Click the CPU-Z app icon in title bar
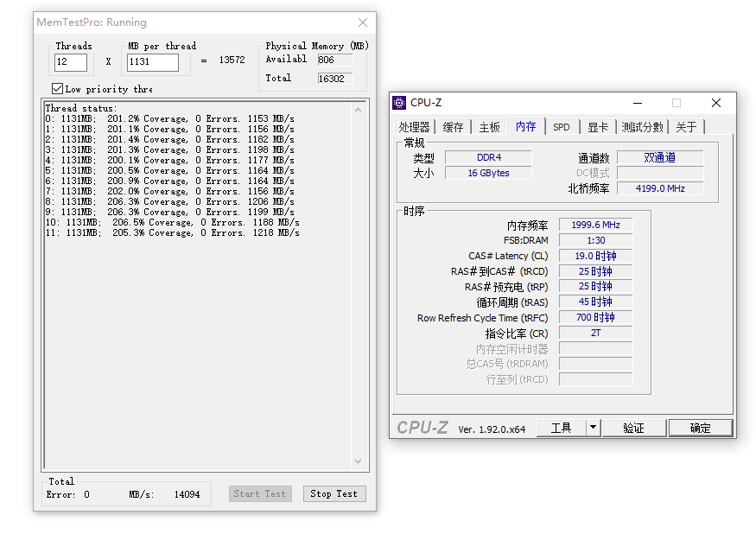Image resolution: width=756 pixels, height=534 pixels. point(399,103)
